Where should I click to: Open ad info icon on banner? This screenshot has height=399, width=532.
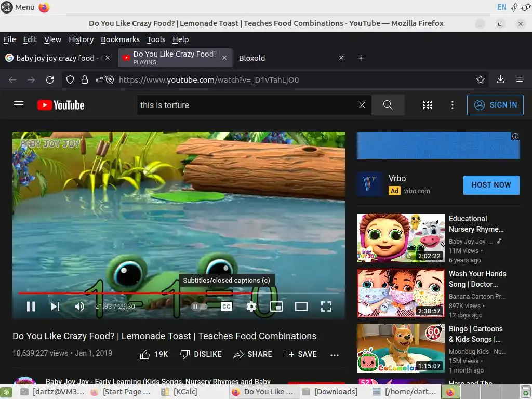click(x=515, y=136)
